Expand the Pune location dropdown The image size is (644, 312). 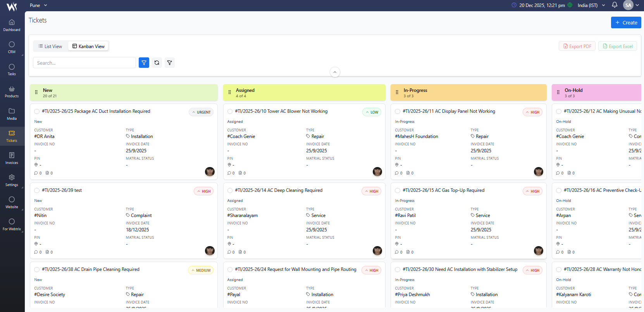tap(38, 5)
